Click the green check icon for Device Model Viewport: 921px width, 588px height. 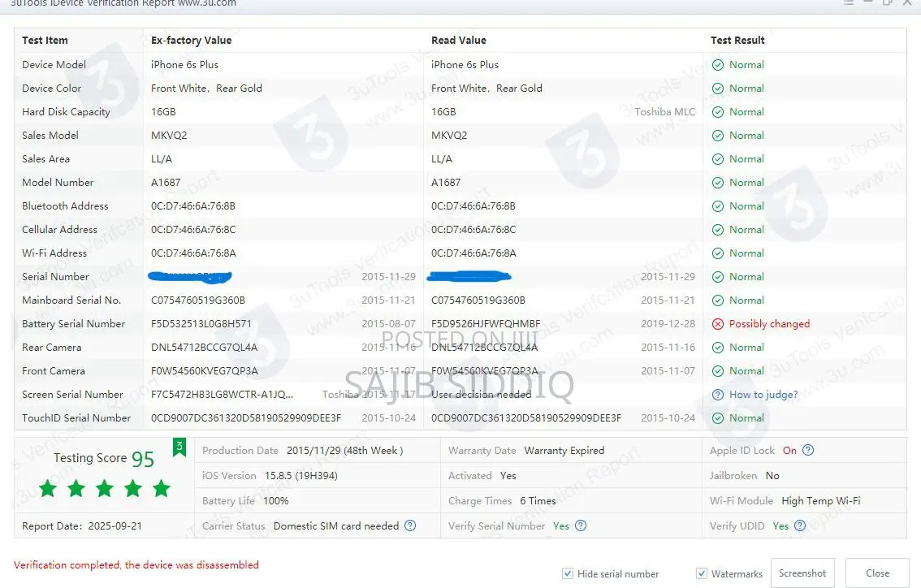(718, 65)
